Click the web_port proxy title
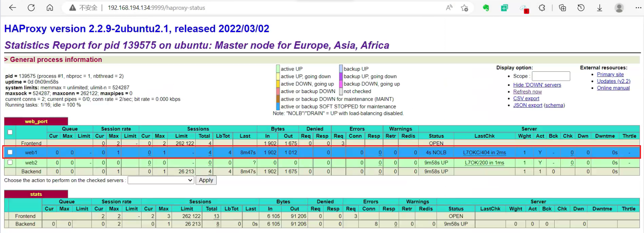Screen dimensions: 644x233 pyautogui.click(x=36, y=122)
